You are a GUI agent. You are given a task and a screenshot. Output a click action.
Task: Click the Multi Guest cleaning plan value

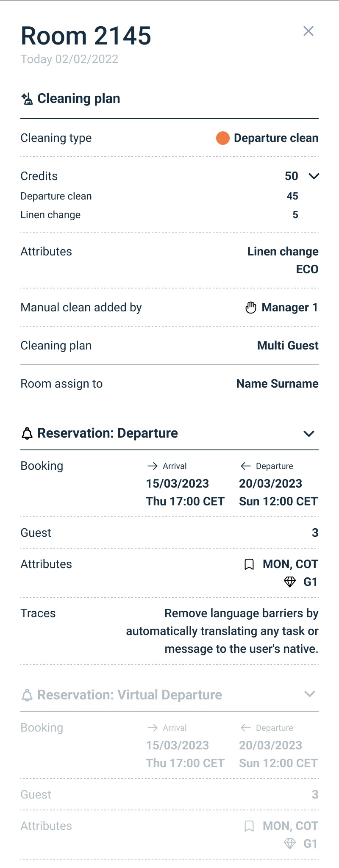288,346
